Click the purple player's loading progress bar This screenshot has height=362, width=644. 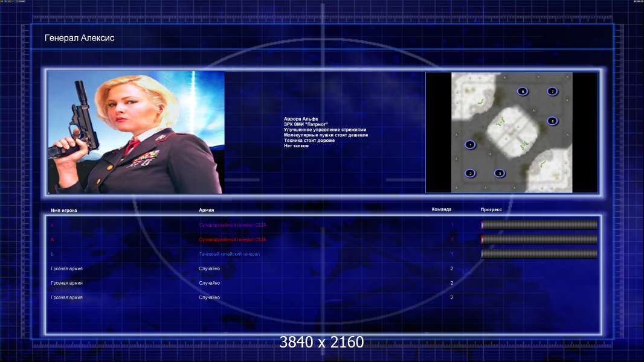point(539,224)
